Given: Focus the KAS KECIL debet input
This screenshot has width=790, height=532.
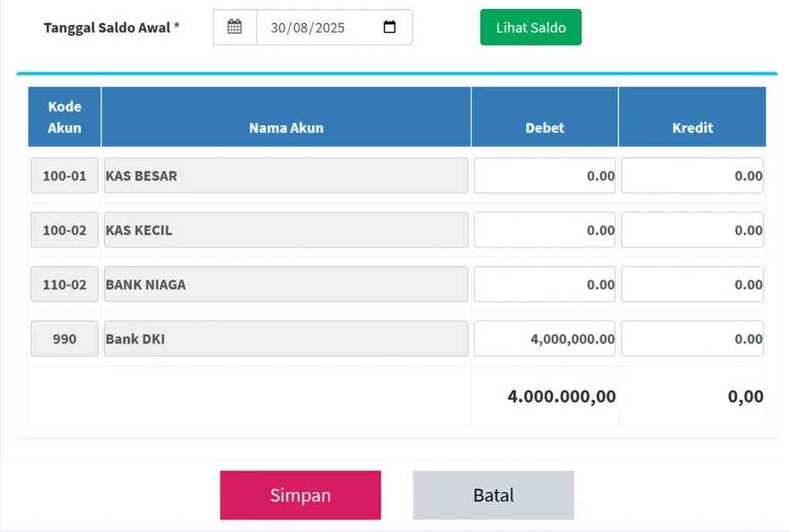Looking at the screenshot, I should pyautogui.click(x=545, y=230).
